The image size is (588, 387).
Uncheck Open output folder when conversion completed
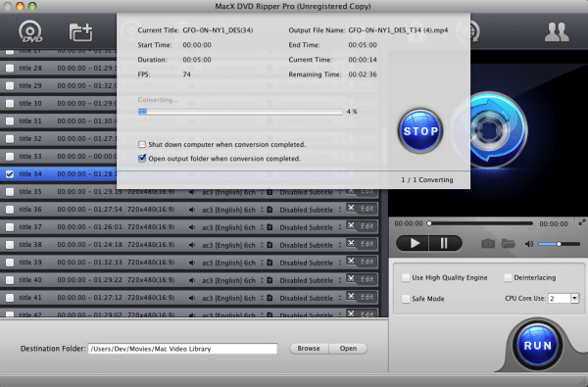142,159
